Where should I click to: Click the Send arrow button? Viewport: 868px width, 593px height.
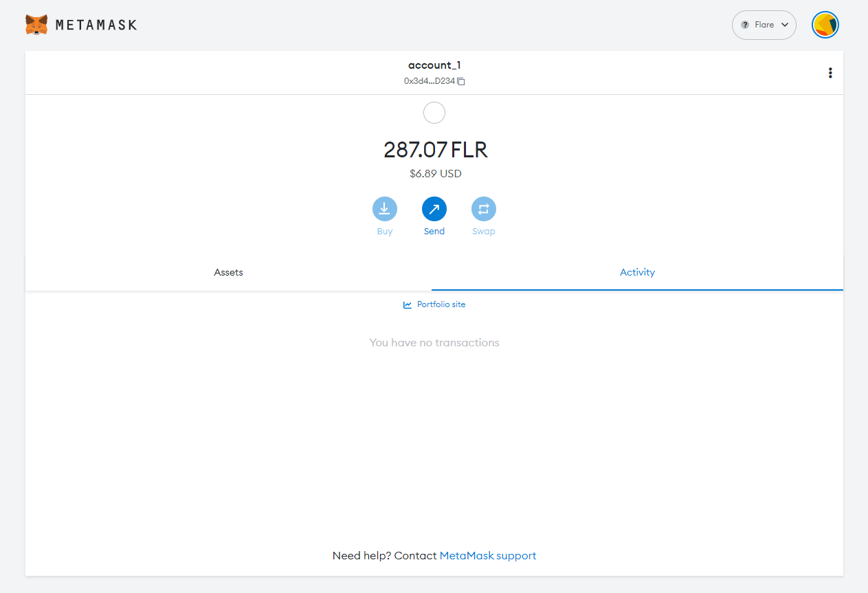pyautogui.click(x=434, y=209)
